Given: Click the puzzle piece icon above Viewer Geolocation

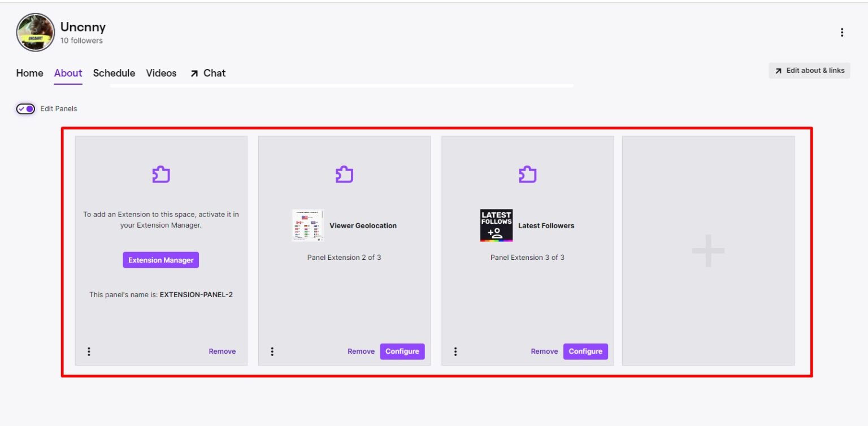Looking at the screenshot, I should [344, 174].
